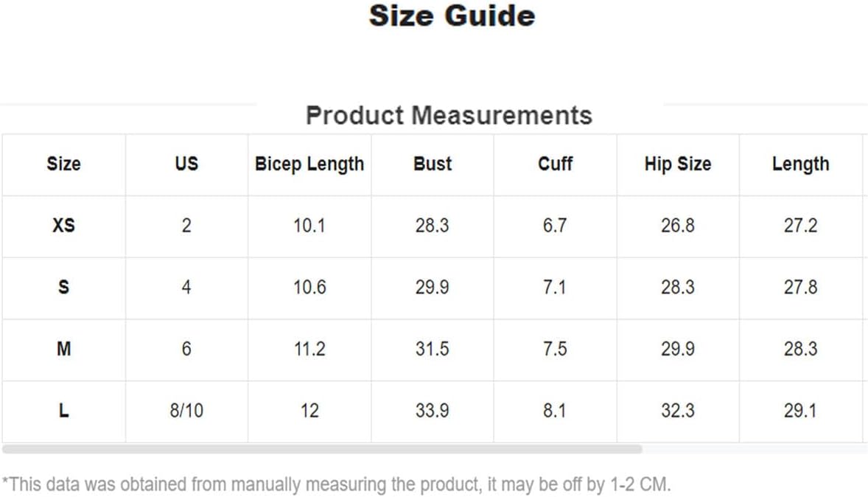The image size is (868, 497).
Task: Click the Bust column header
Action: point(433,164)
